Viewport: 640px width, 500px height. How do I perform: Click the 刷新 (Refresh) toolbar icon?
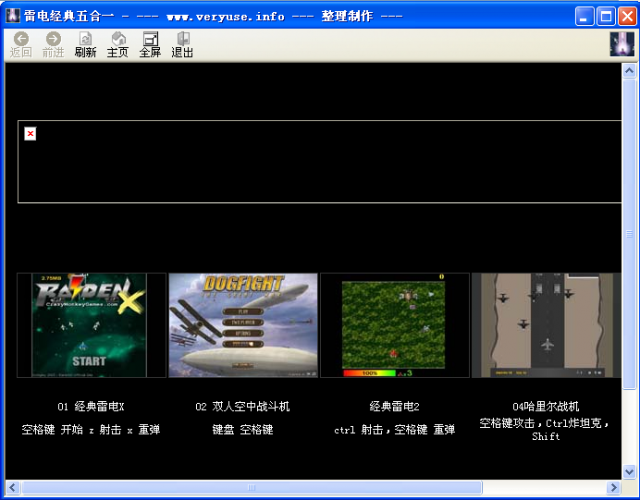click(85, 44)
